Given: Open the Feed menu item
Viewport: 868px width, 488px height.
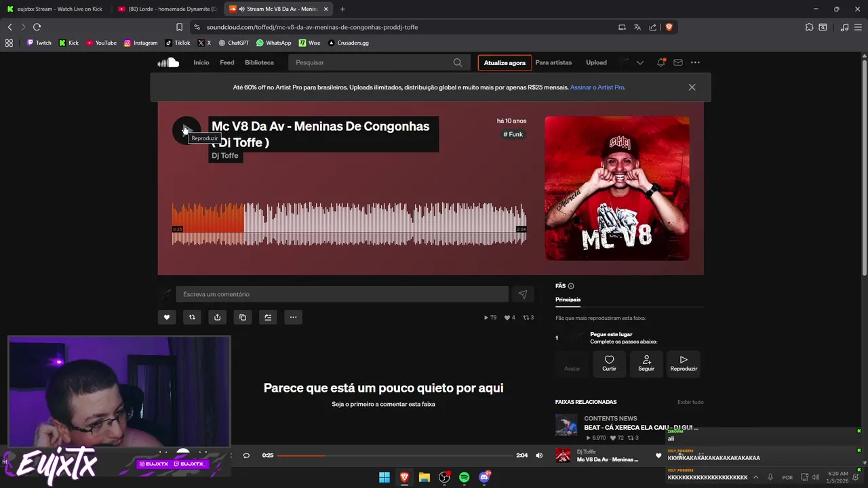Looking at the screenshot, I should 227,62.
